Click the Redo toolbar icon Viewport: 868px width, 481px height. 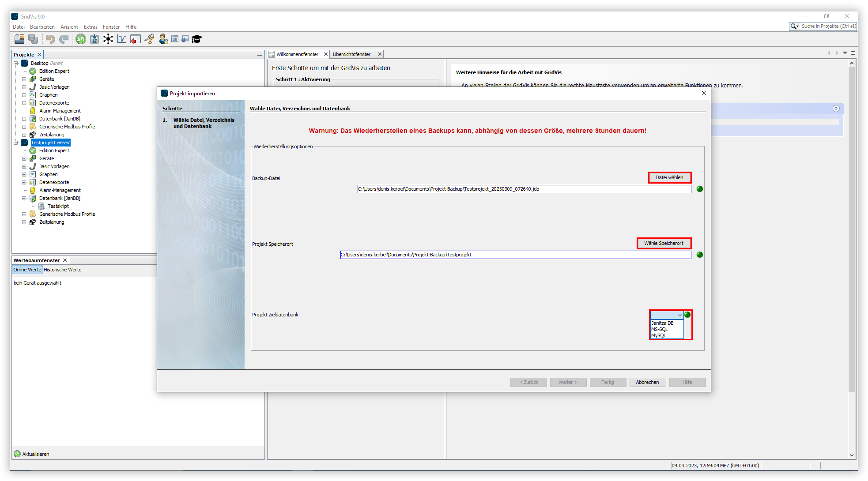64,39
